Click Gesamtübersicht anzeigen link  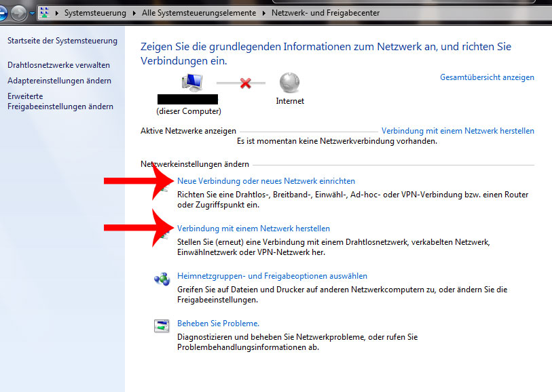(x=487, y=77)
